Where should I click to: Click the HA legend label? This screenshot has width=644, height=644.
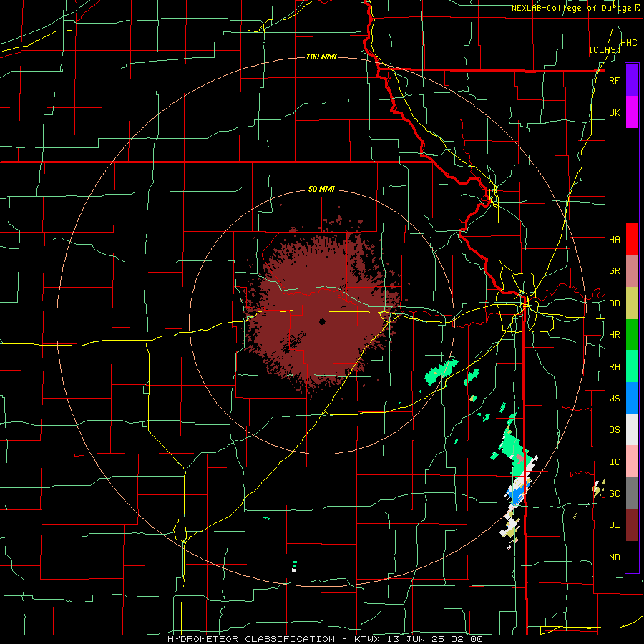tap(614, 239)
